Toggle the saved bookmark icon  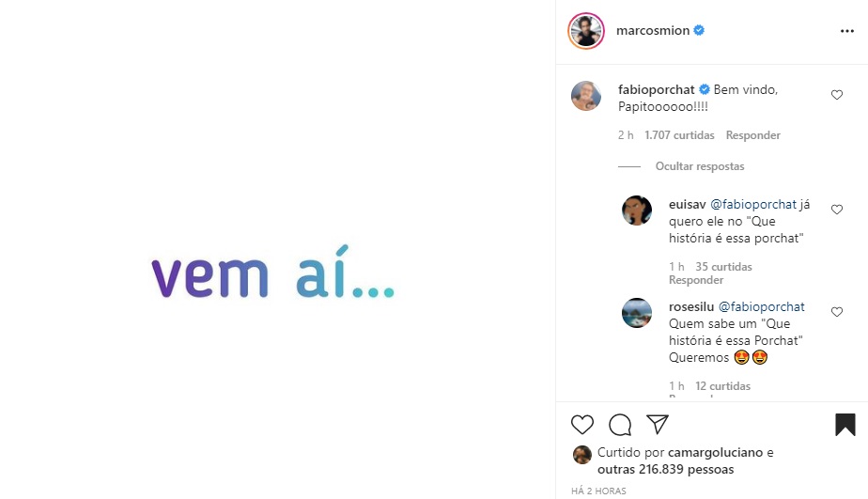point(845,425)
